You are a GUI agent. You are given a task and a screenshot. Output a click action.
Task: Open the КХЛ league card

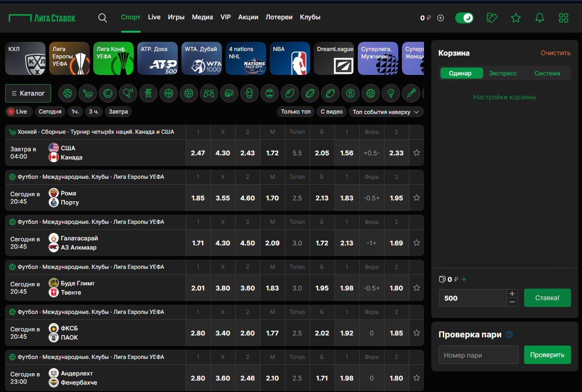tap(25, 58)
